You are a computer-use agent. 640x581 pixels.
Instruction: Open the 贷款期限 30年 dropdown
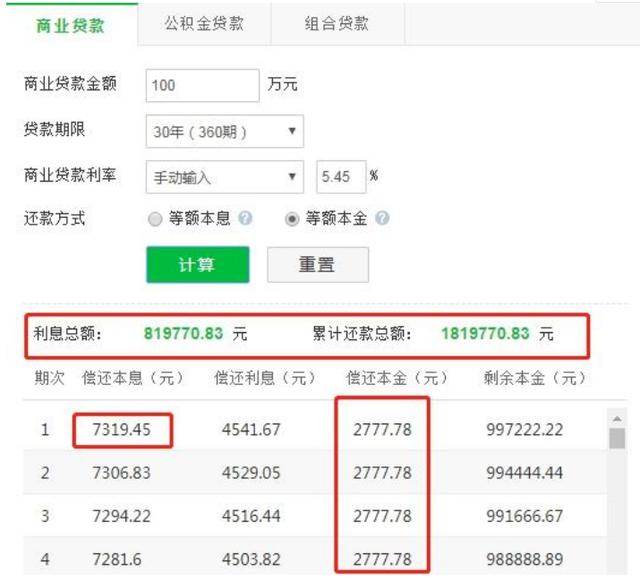coord(224,131)
